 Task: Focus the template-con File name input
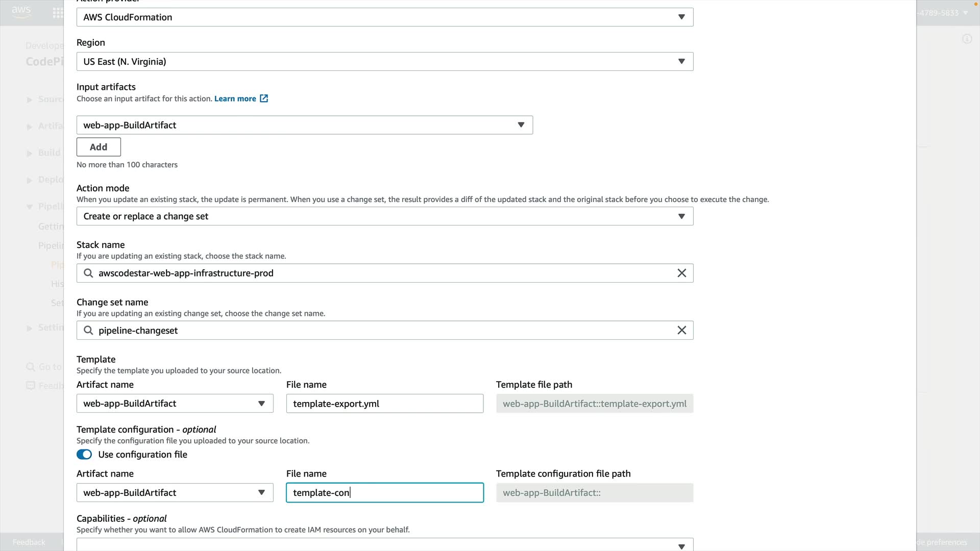[384, 492]
